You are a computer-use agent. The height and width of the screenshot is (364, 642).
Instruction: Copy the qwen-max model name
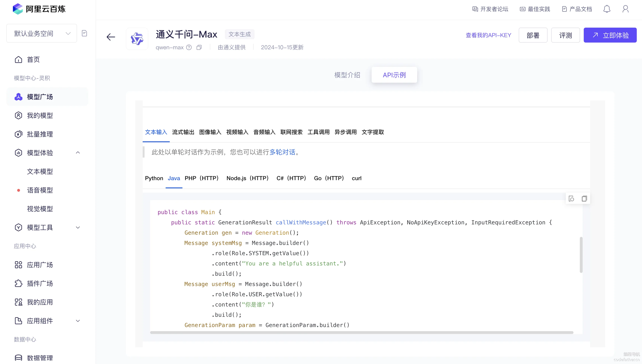click(199, 47)
